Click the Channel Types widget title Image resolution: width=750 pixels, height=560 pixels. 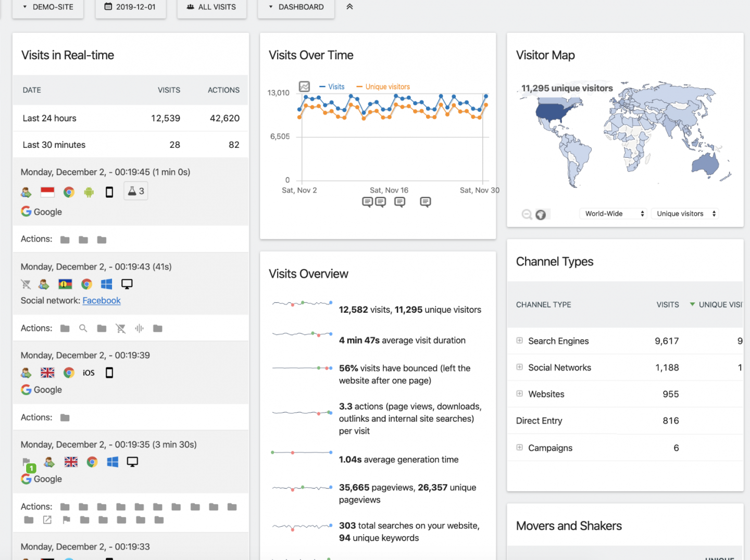[555, 262]
